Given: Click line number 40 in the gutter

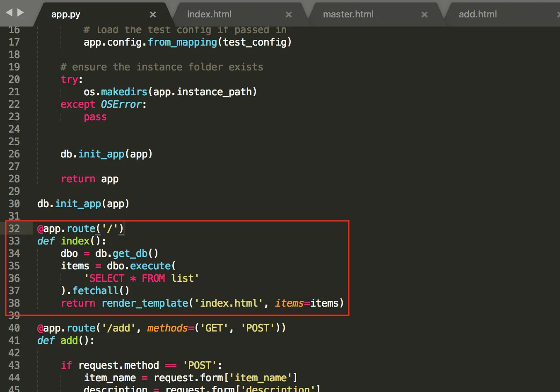Looking at the screenshot, I should coord(14,328).
